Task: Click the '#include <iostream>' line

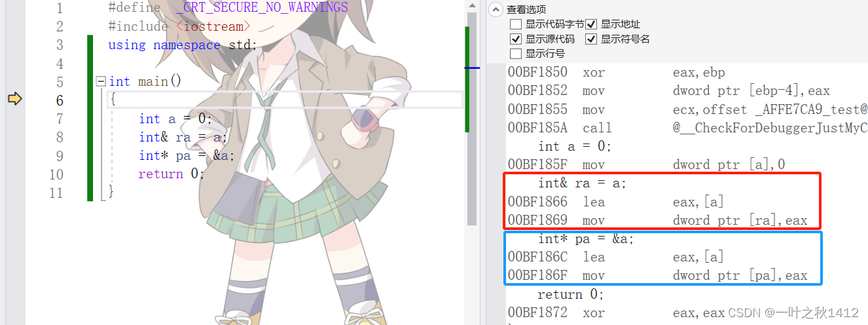Action: tap(179, 27)
